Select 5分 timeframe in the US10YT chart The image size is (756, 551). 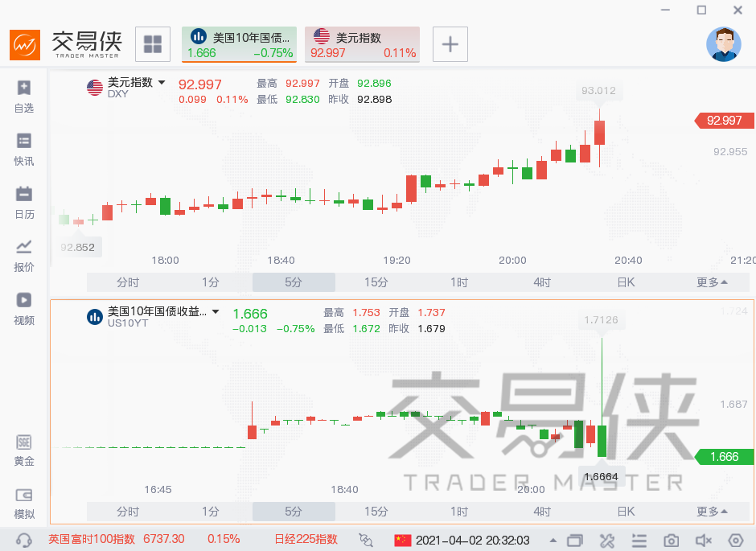(294, 512)
